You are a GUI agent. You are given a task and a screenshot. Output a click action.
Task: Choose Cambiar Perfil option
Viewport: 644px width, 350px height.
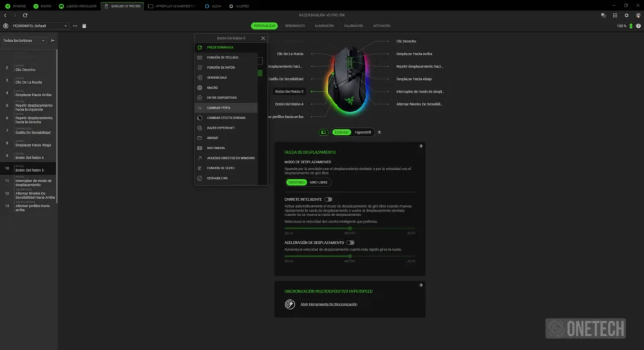(226, 108)
